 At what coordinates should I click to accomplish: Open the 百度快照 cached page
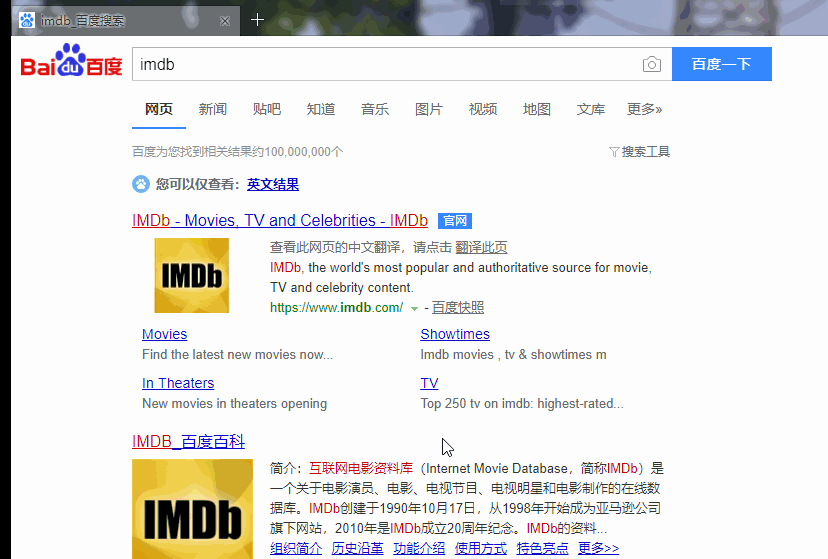tap(458, 308)
